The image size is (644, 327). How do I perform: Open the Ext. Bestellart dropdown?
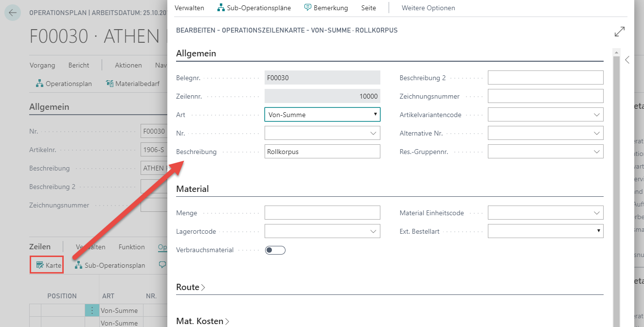pos(546,231)
